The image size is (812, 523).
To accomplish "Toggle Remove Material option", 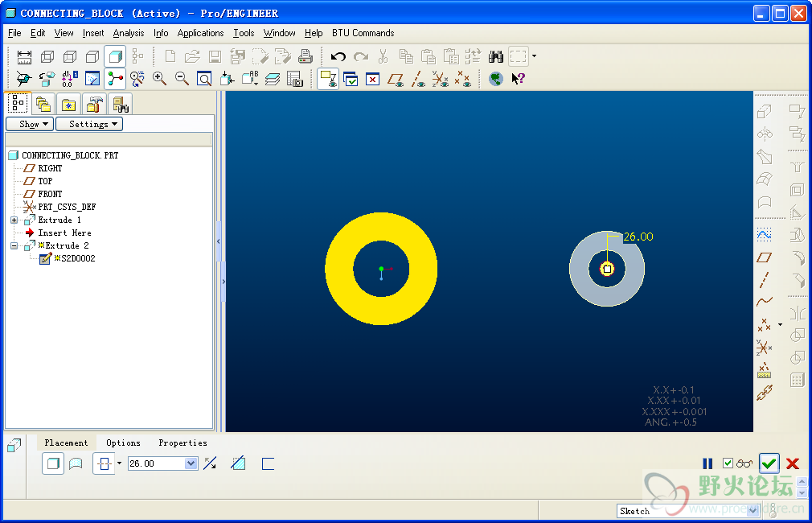I will pyautogui.click(x=238, y=463).
